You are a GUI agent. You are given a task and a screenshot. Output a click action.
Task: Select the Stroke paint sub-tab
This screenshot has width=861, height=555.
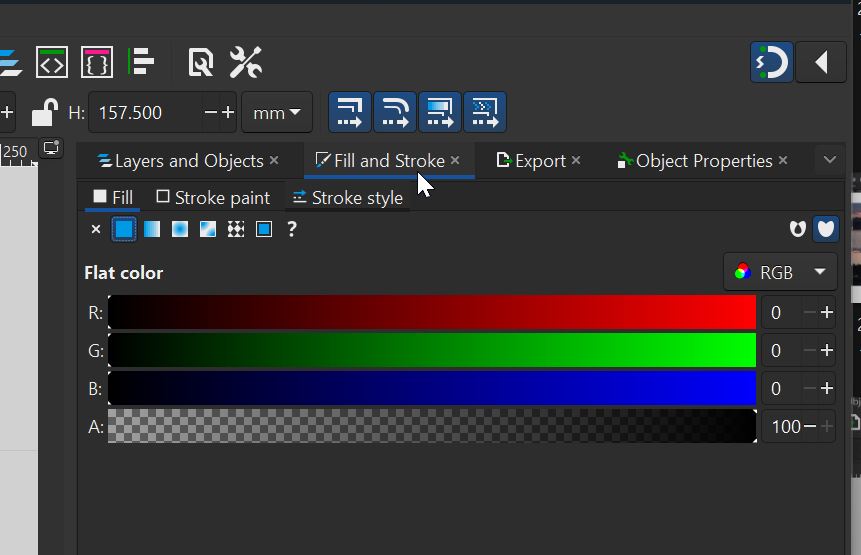[213, 198]
